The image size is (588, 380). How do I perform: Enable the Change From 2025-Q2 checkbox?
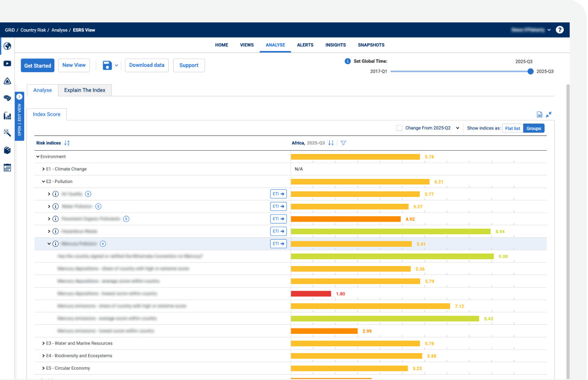pos(399,127)
